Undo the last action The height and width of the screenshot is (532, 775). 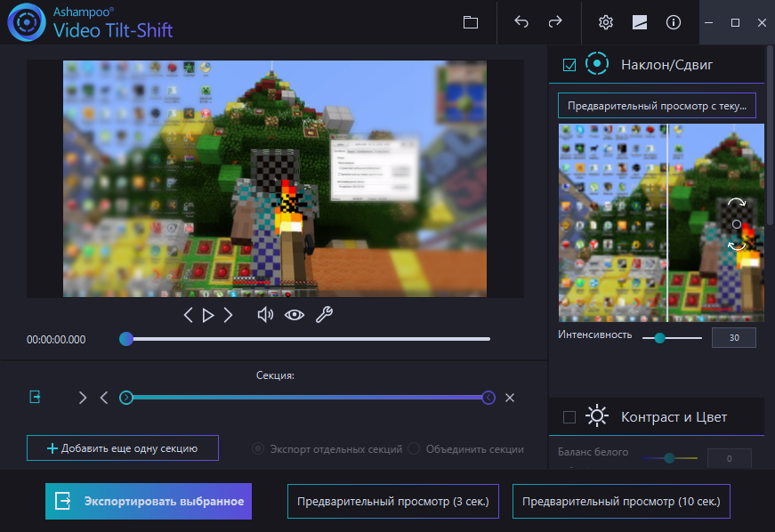(521, 22)
